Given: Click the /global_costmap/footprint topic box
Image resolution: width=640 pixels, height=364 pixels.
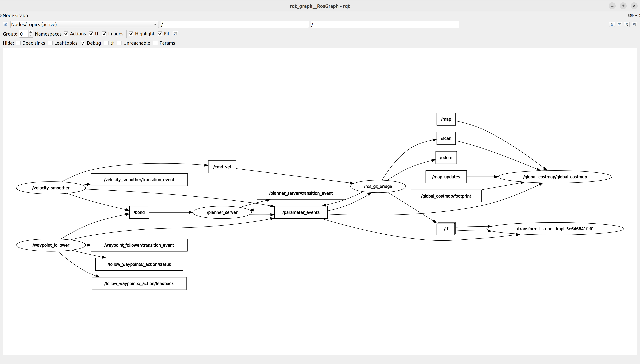Looking at the screenshot, I should click(446, 196).
